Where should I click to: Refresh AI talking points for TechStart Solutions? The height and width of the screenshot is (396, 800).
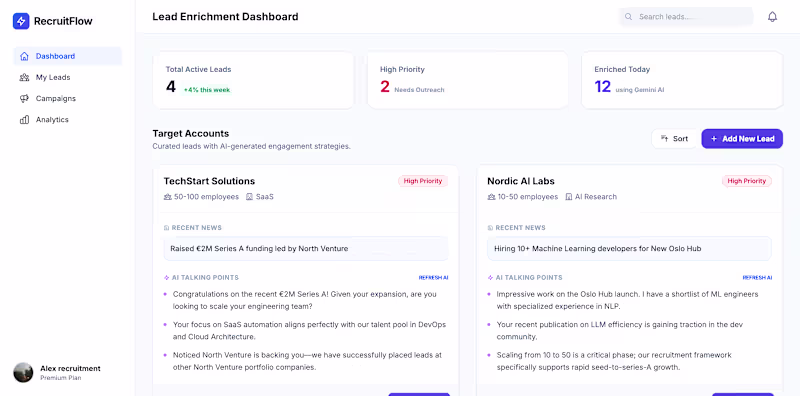pyautogui.click(x=433, y=278)
